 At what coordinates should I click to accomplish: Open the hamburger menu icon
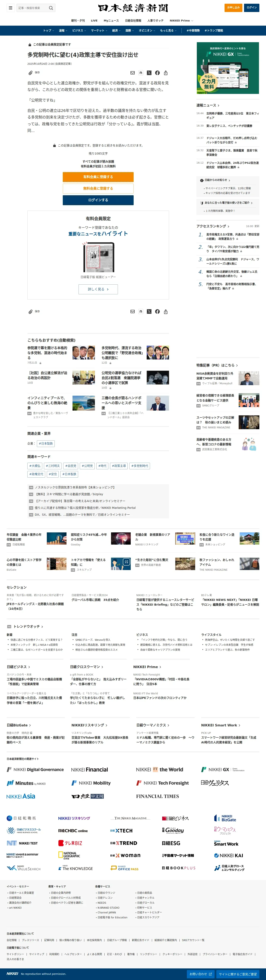click(10, 8)
